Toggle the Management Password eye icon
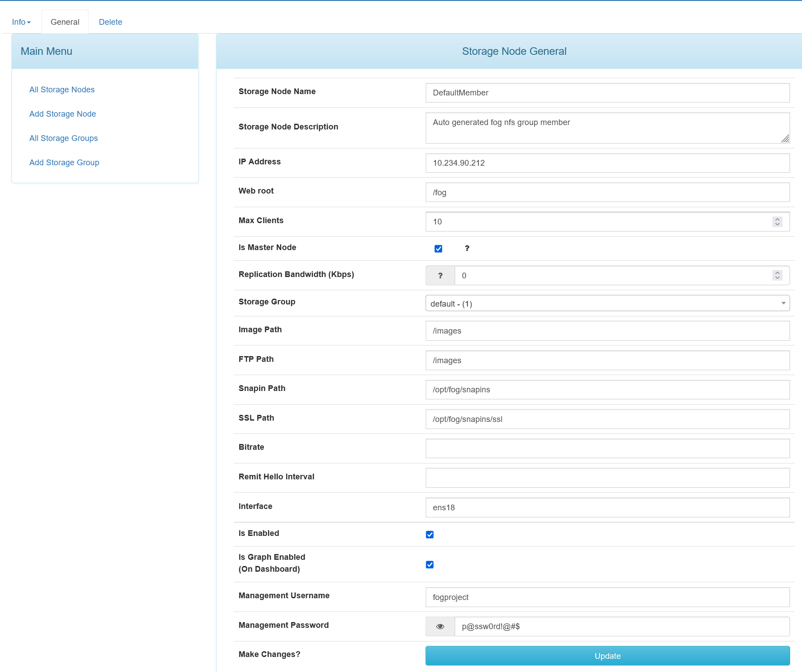802x672 pixels. 440,626
